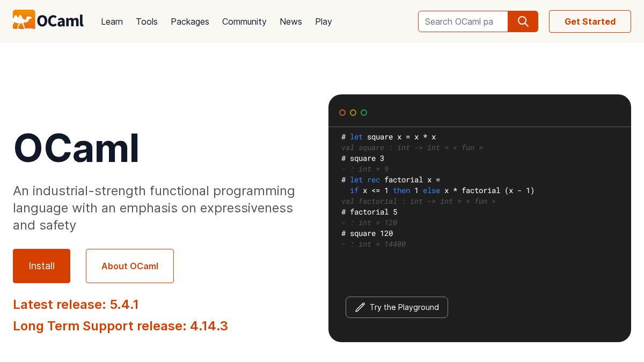Image resolution: width=644 pixels, height=362 pixels.
Task: Click the pencil icon on the Playground button
Action: tap(360, 307)
